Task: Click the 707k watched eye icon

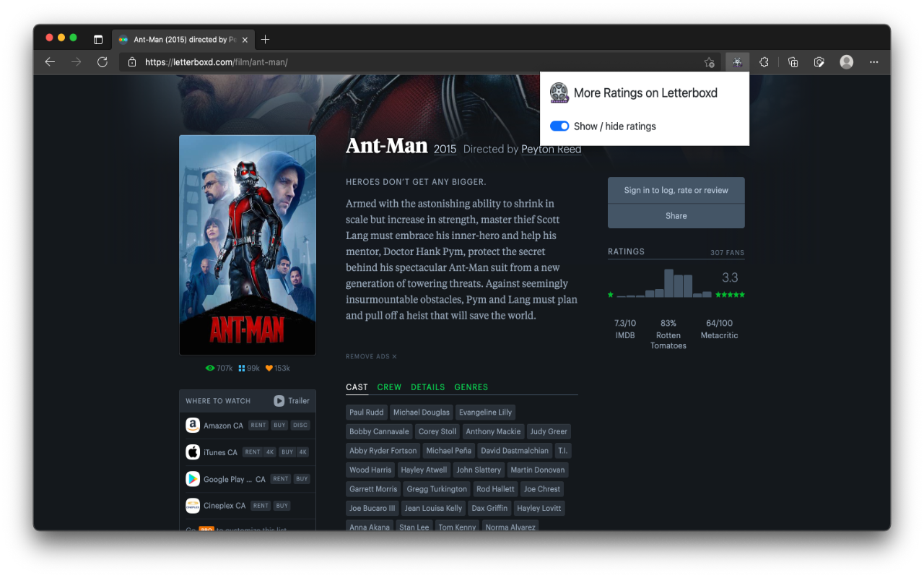Action: (210, 368)
